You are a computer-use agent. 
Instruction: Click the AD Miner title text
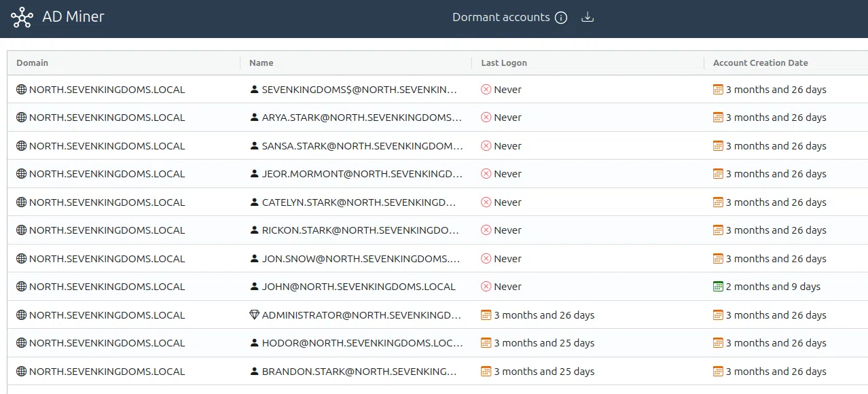coord(73,17)
